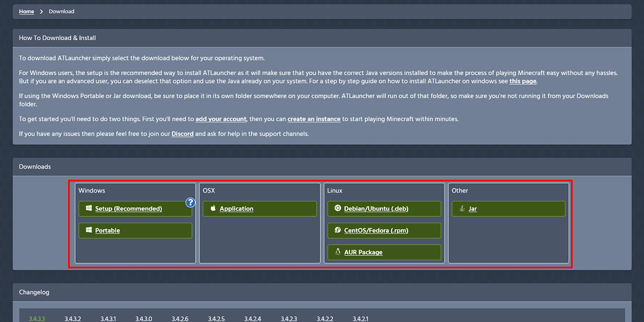Image resolution: width=644 pixels, height=322 pixels.
Task: Open the AUR Package link
Action: [384, 252]
